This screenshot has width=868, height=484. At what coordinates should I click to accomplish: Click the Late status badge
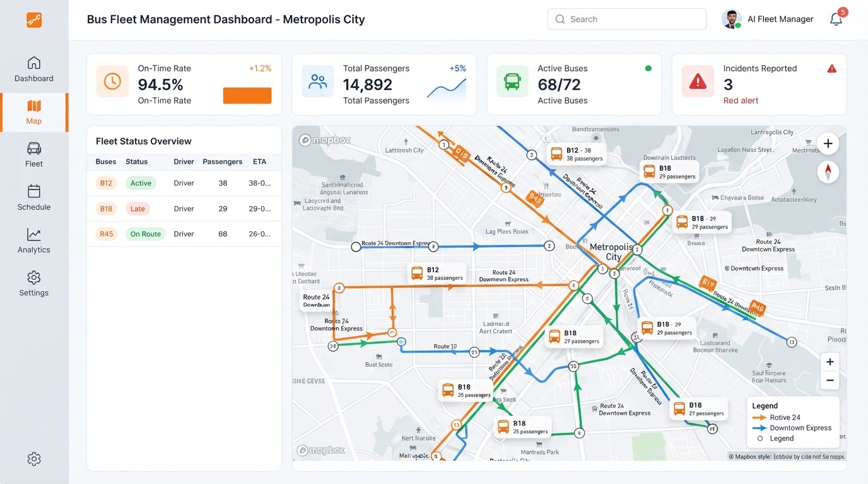coord(138,209)
